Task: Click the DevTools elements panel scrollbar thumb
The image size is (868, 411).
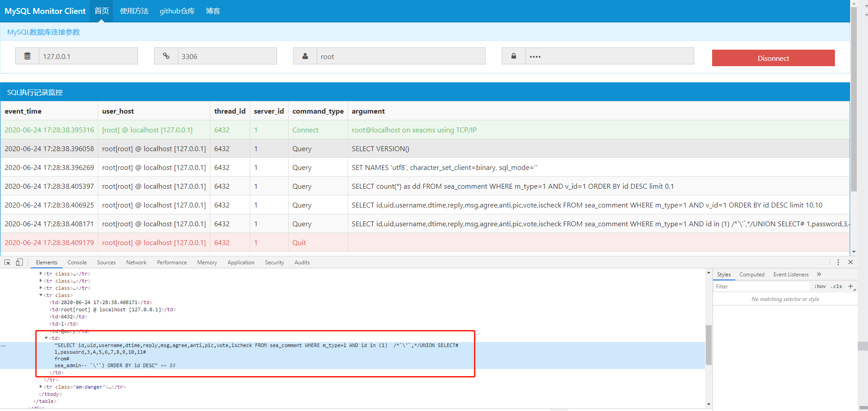Action: pyautogui.click(x=709, y=345)
